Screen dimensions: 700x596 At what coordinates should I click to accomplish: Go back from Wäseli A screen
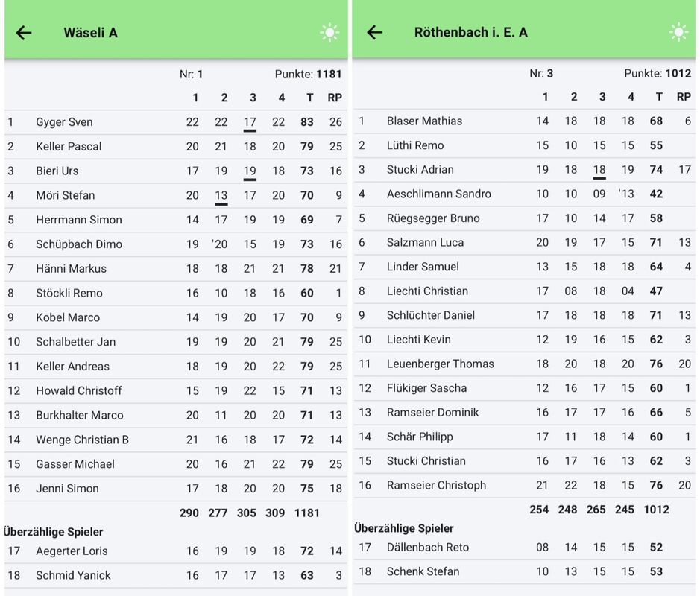click(24, 32)
